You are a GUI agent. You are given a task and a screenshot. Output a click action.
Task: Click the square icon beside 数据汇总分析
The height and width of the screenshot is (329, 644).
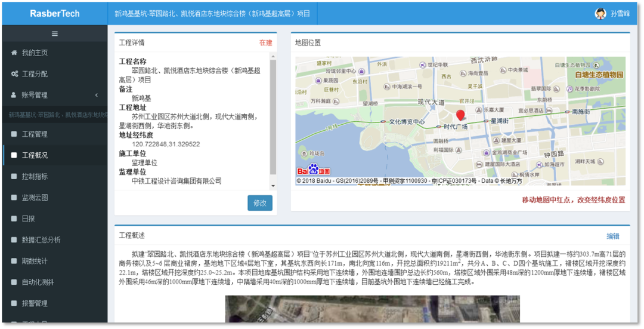click(x=14, y=239)
